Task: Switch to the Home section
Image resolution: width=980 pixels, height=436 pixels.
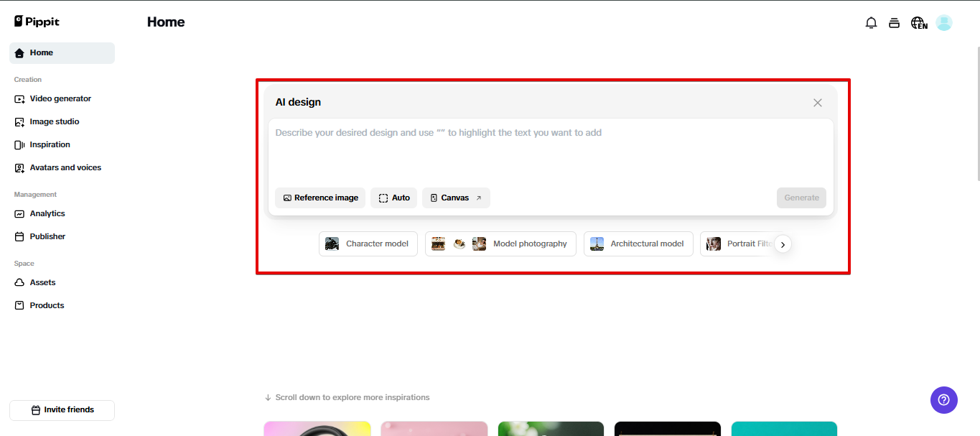Action: point(42,52)
